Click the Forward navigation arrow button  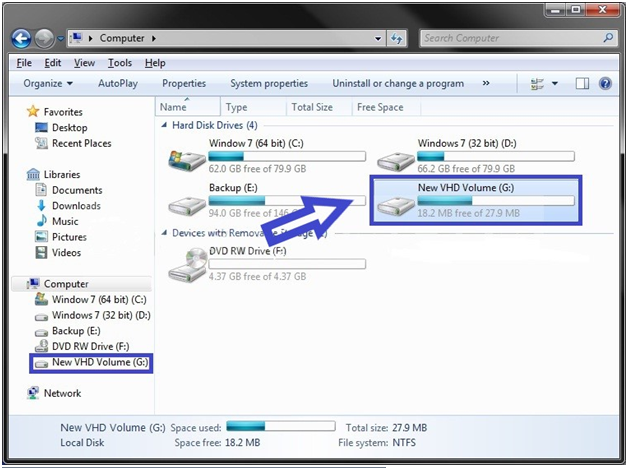point(44,39)
